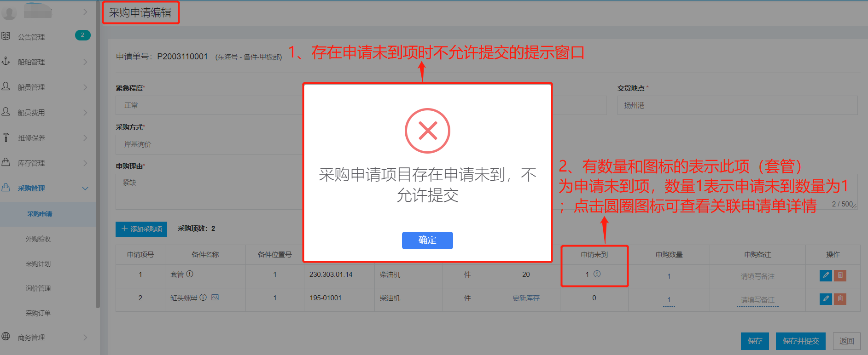Click the blue edit icon for 缸头螺母 row
Image resolution: width=868 pixels, height=355 pixels.
(826, 299)
